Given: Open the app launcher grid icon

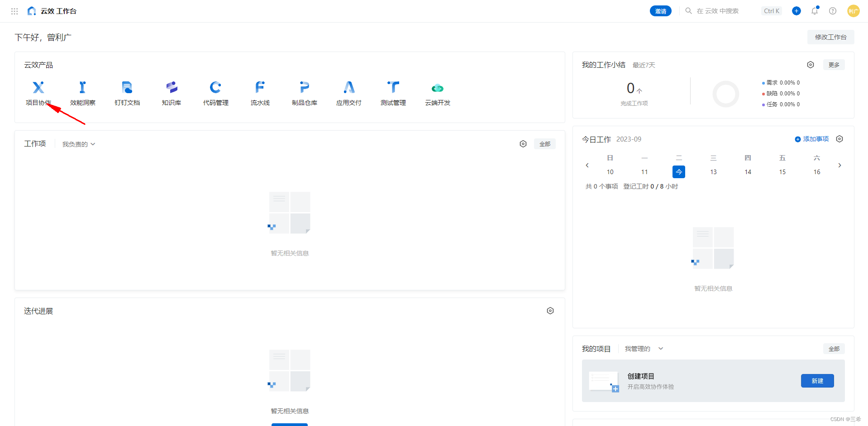Looking at the screenshot, I should click(x=14, y=11).
